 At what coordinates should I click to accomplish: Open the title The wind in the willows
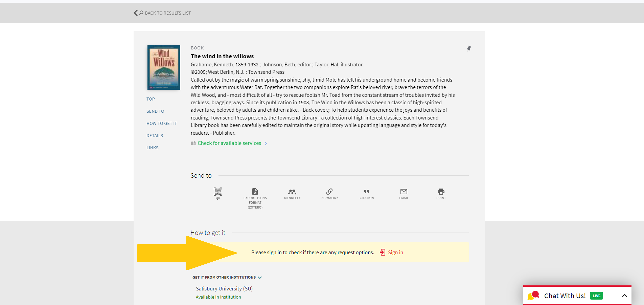(222, 56)
